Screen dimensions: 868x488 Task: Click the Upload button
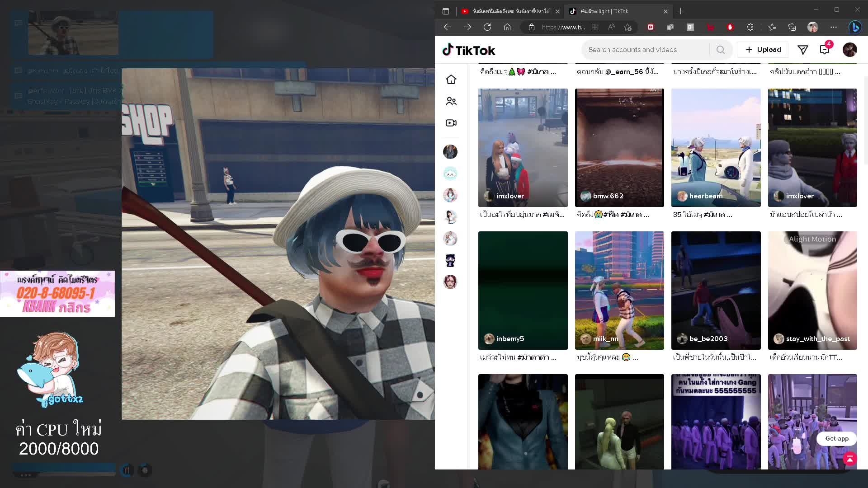(x=763, y=50)
